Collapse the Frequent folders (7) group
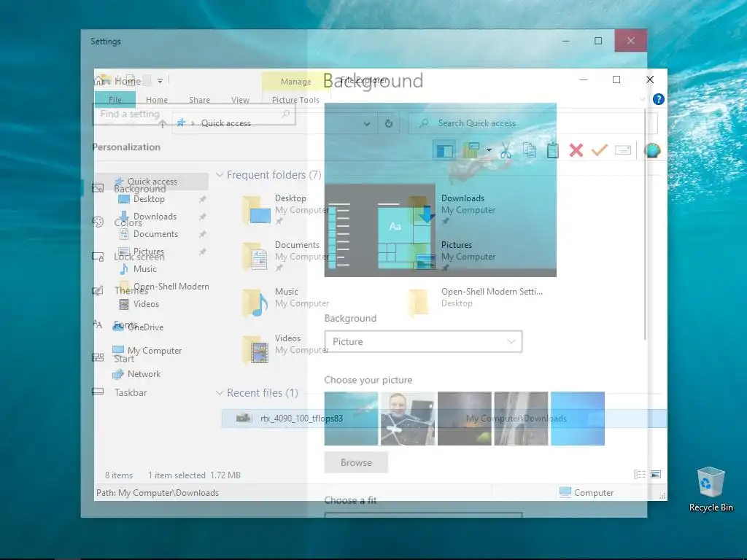 (x=220, y=175)
